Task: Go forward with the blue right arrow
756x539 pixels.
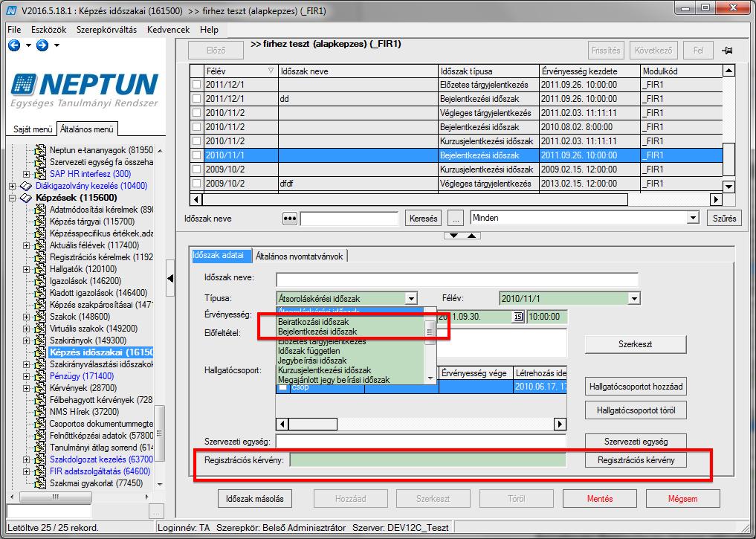Action: (42, 45)
